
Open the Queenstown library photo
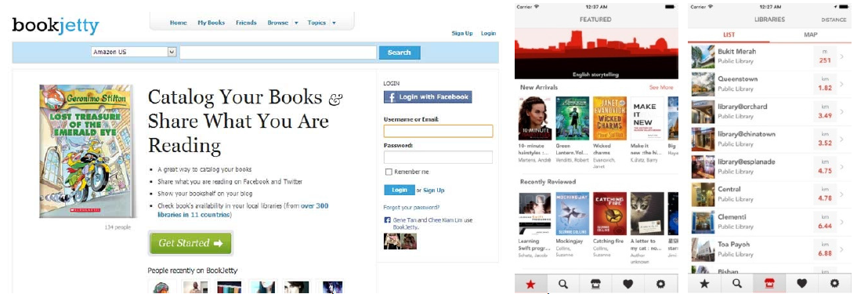703,84
